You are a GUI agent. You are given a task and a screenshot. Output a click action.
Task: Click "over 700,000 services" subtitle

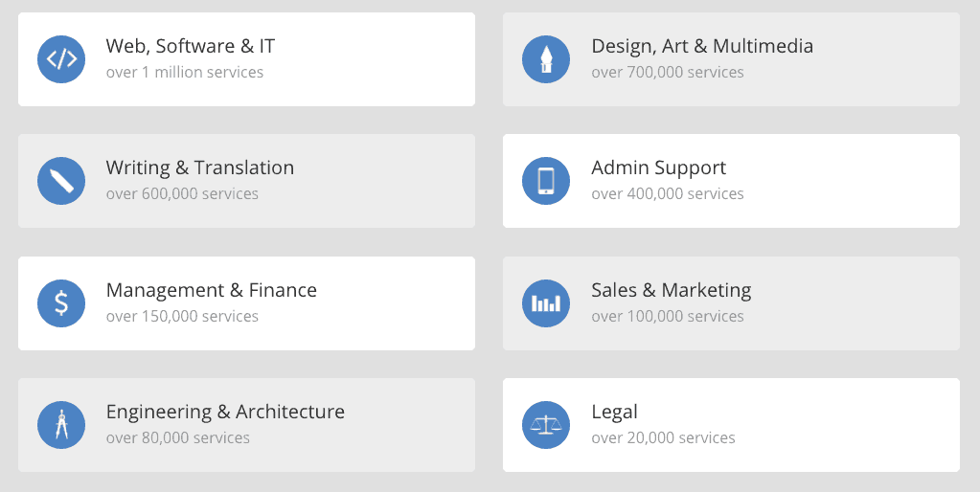668,73
